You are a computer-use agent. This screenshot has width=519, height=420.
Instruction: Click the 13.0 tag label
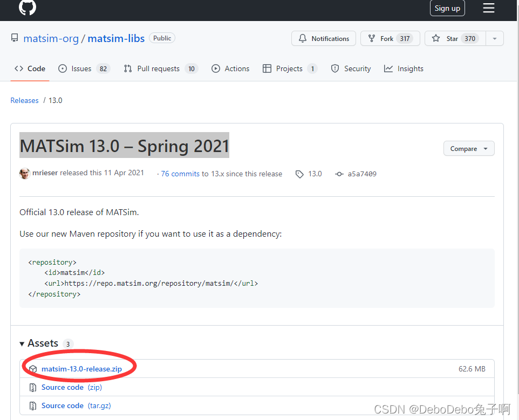(x=315, y=174)
